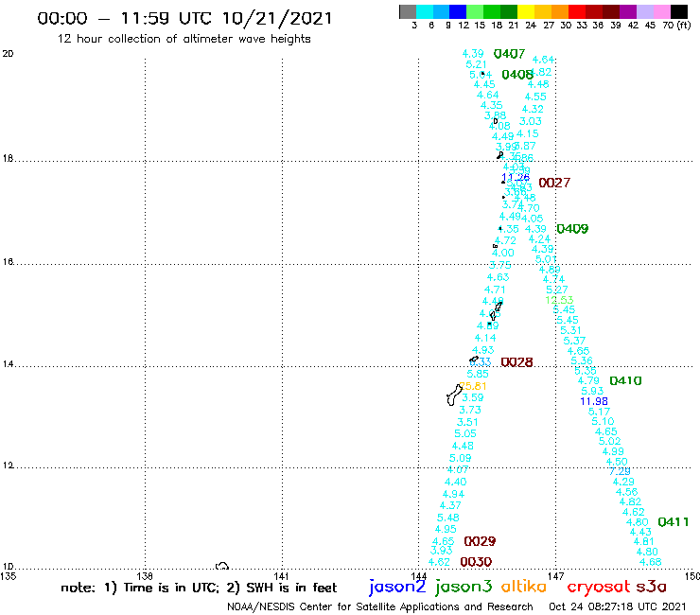
Task: Select the altika legend label
Action: coord(524,587)
